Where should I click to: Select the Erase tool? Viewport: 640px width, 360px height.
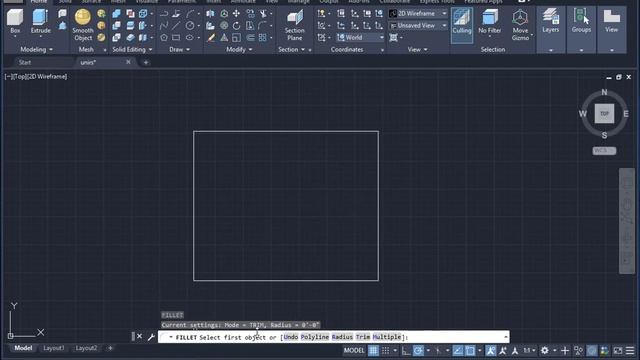coord(211,38)
